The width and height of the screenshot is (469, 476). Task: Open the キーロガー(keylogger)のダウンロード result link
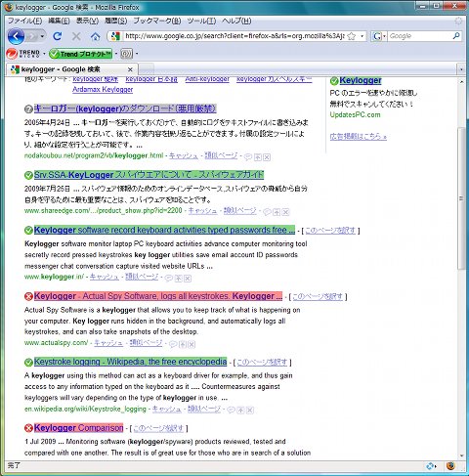tap(125, 108)
